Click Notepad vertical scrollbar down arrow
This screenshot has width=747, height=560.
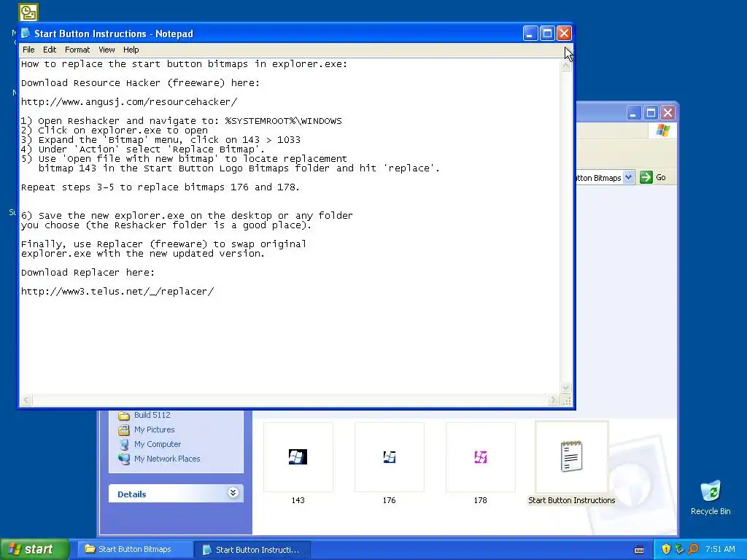click(x=566, y=388)
